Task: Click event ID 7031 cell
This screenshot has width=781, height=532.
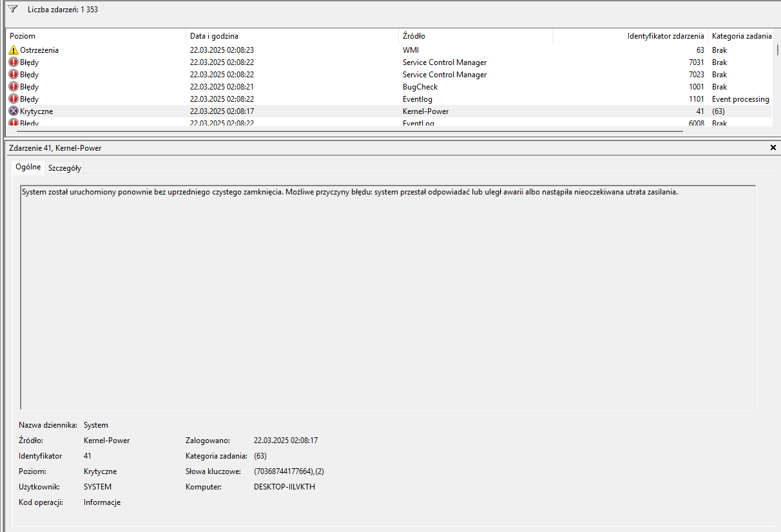Action: point(696,62)
